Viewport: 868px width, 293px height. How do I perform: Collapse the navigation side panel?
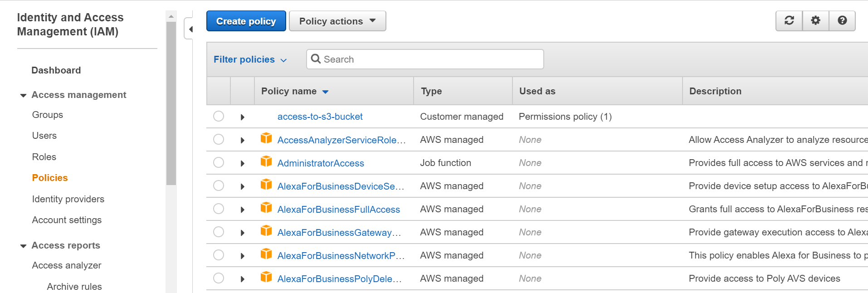pyautogui.click(x=190, y=29)
